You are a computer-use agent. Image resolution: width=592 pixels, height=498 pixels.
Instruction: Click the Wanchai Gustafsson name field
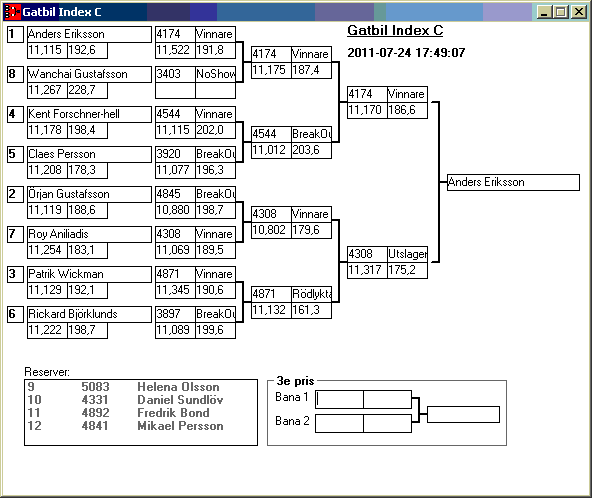pos(89,74)
